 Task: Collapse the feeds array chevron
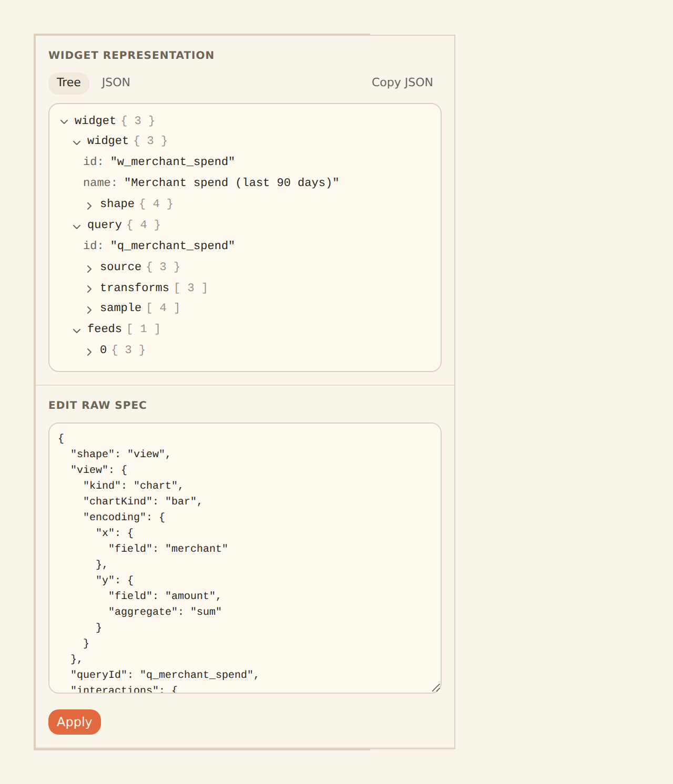pyautogui.click(x=77, y=330)
